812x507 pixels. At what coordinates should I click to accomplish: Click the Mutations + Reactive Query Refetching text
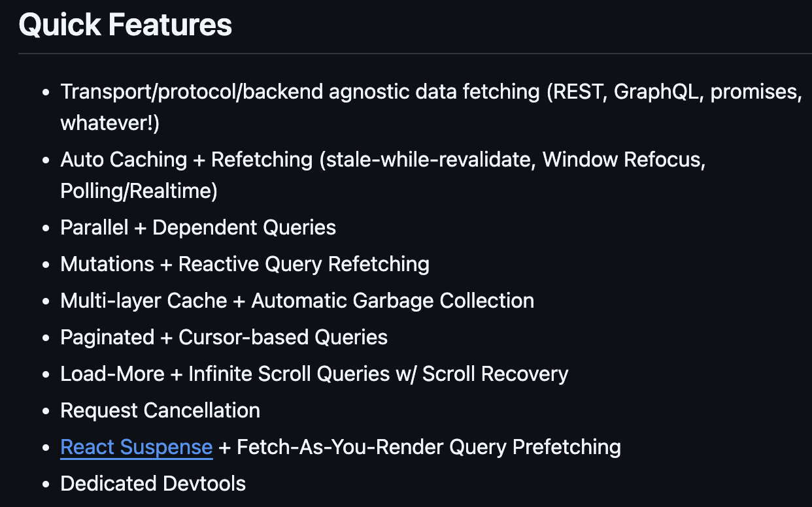click(x=245, y=265)
